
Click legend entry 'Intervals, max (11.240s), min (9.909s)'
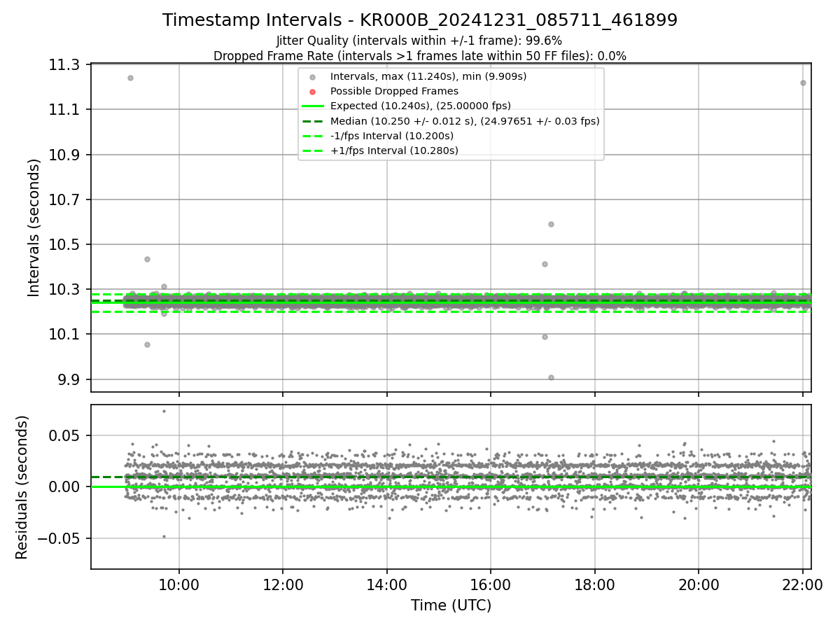pyautogui.click(x=428, y=76)
